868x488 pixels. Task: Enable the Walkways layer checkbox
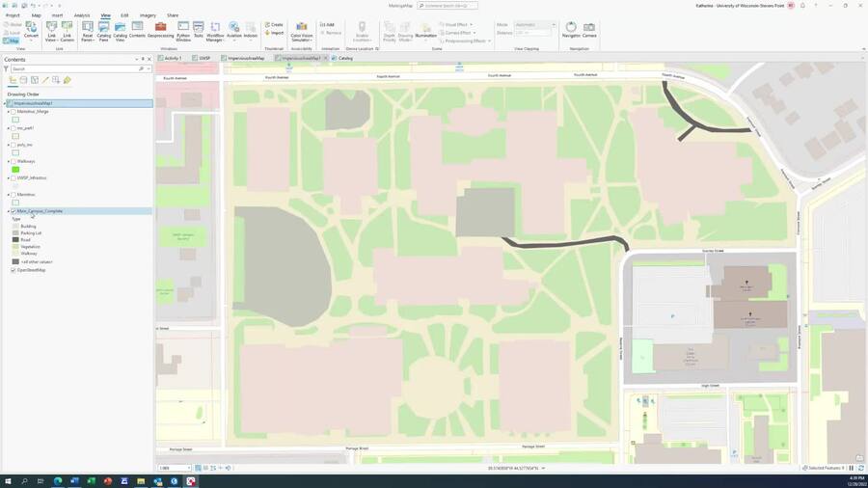coord(13,161)
